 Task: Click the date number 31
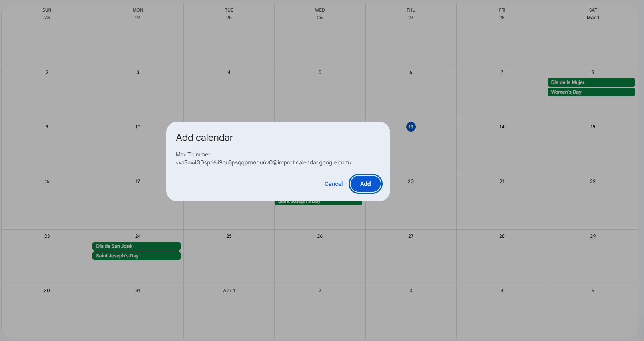point(138,291)
